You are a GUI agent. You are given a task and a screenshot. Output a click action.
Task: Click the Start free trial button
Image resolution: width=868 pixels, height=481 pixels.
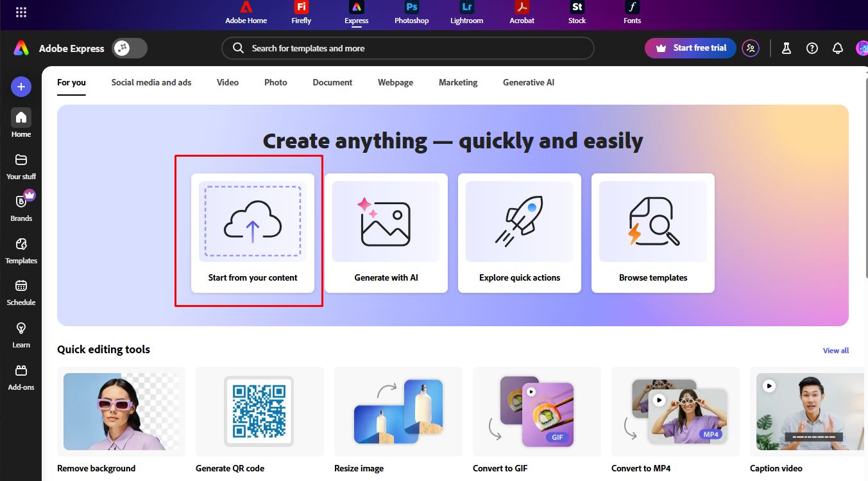coord(690,48)
